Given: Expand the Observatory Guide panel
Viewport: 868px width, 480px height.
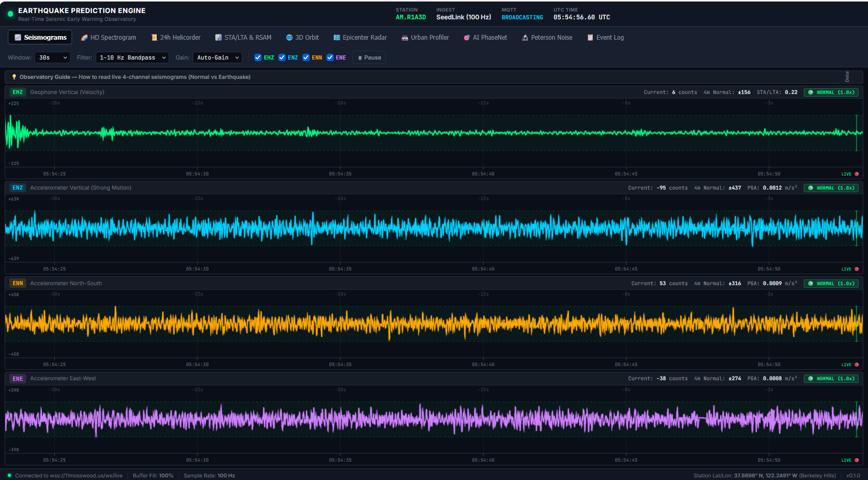Looking at the screenshot, I should click(433, 77).
